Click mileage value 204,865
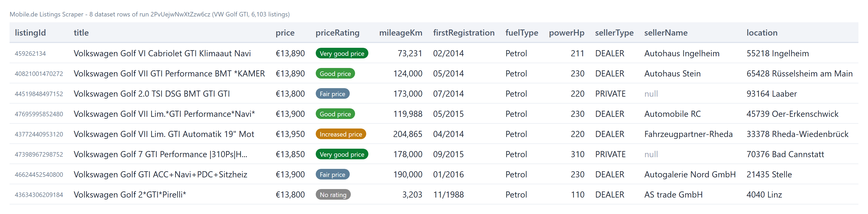Image resolution: width=868 pixels, height=214 pixels. [x=408, y=134]
